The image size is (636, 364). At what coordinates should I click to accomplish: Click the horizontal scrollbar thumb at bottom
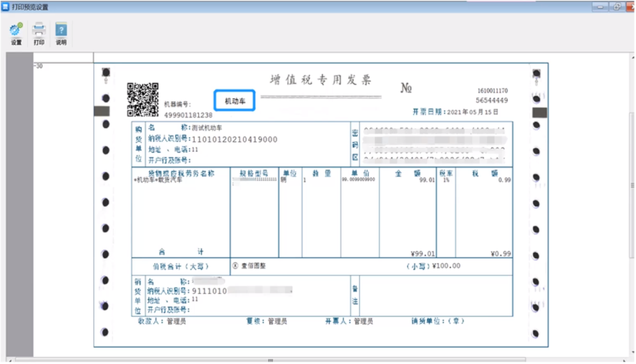coord(270,360)
